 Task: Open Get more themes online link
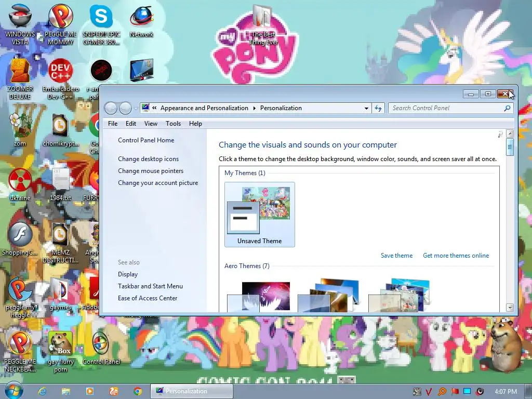click(456, 256)
